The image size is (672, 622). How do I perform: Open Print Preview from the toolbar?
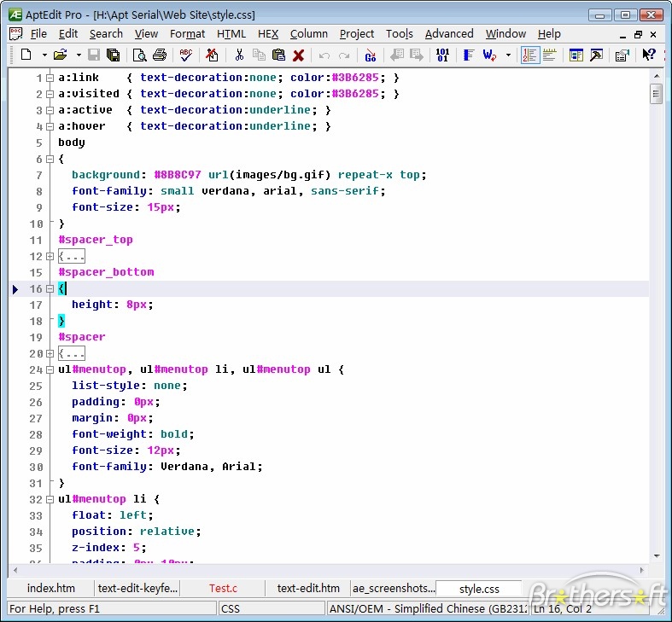coord(139,55)
